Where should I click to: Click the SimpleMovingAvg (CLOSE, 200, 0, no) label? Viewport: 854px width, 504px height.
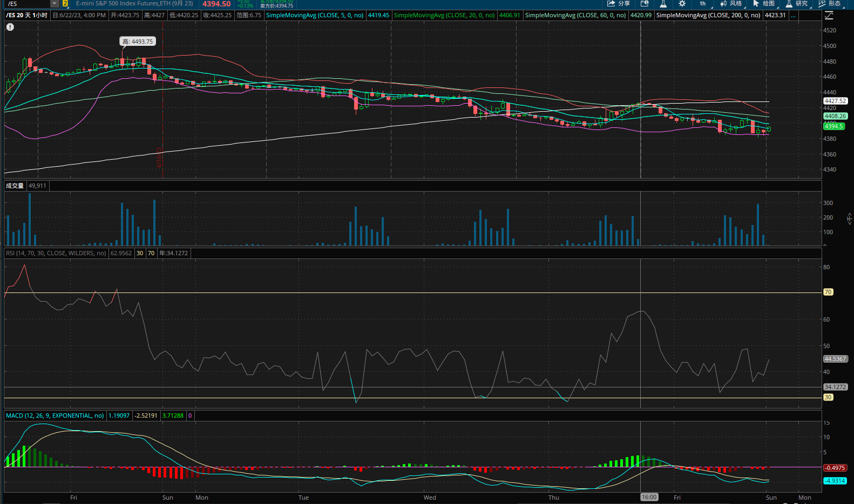pyautogui.click(x=708, y=15)
